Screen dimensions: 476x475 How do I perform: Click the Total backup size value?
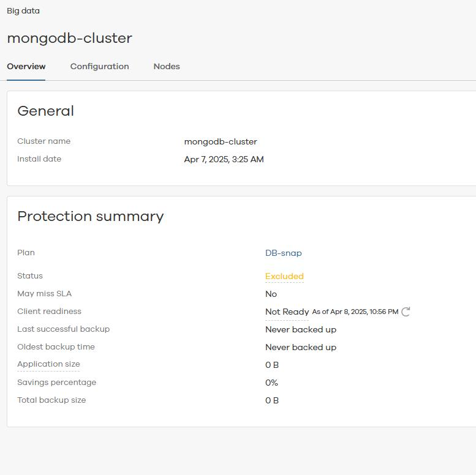(272, 400)
